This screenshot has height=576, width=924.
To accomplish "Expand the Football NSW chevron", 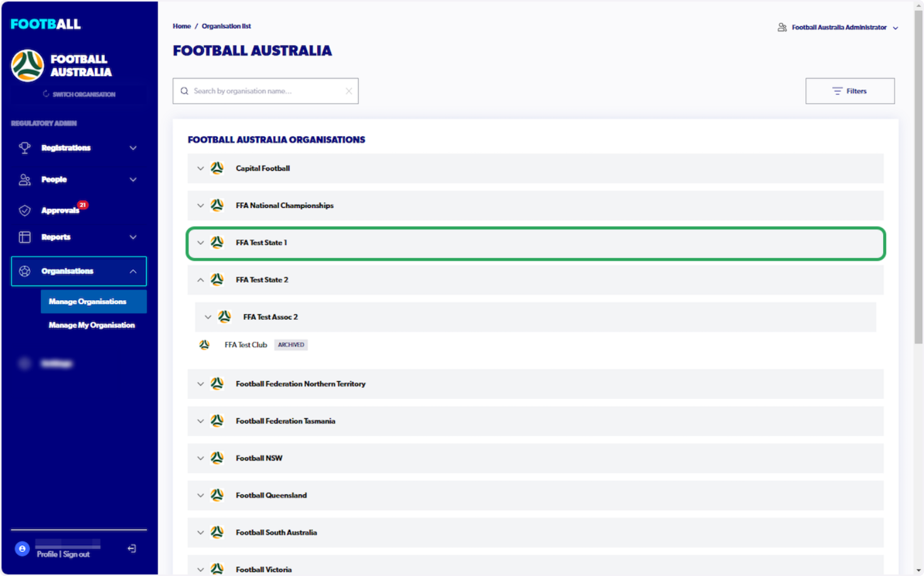I will point(200,458).
